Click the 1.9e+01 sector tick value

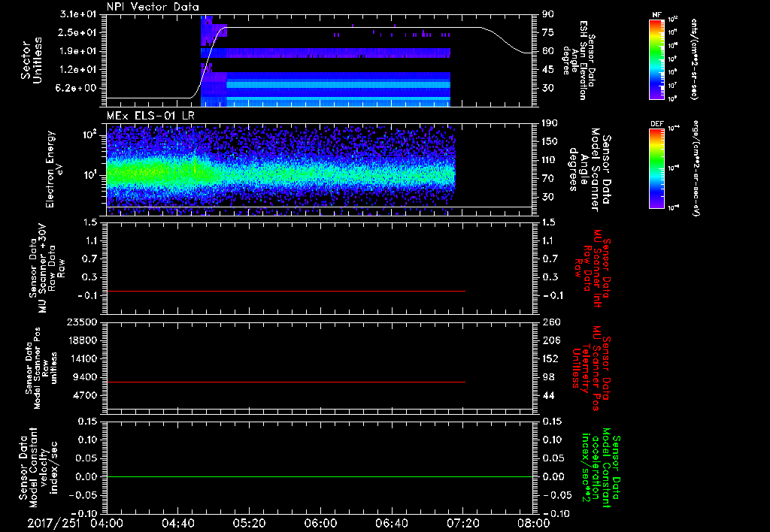78,51
